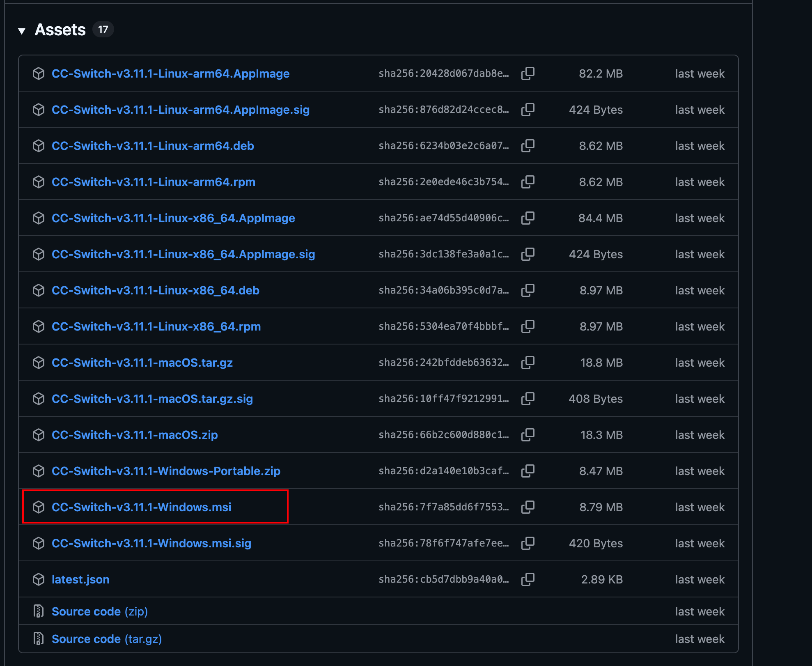Click package icon beside Linux-x86_64.AppImage
Viewport: 812px width, 666px height.
[x=39, y=218]
